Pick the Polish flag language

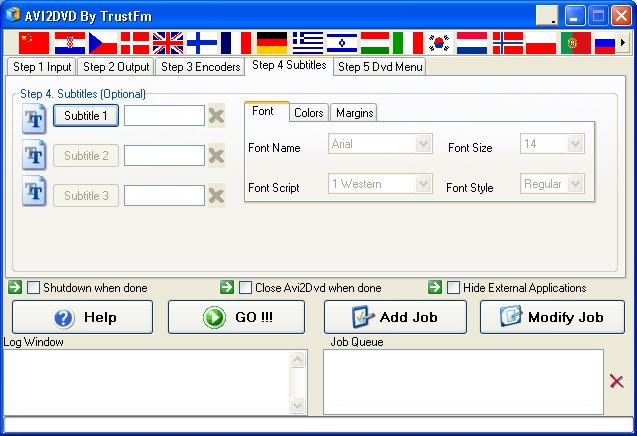(x=541, y=43)
